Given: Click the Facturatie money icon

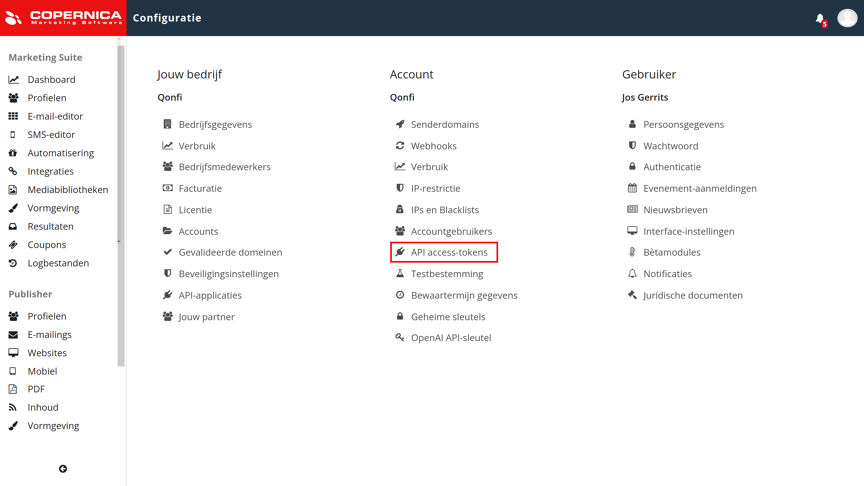Looking at the screenshot, I should tap(168, 188).
